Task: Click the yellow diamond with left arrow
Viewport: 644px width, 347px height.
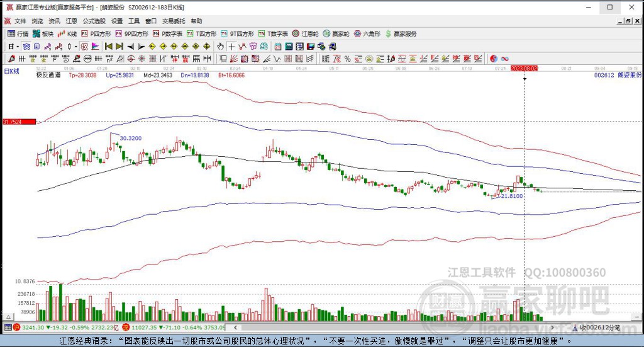Action: (152, 47)
